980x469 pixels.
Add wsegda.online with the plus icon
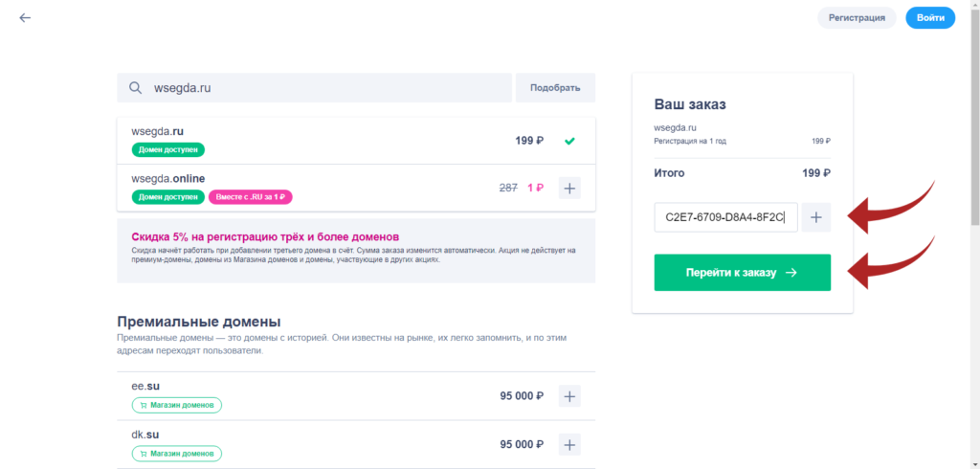point(569,188)
